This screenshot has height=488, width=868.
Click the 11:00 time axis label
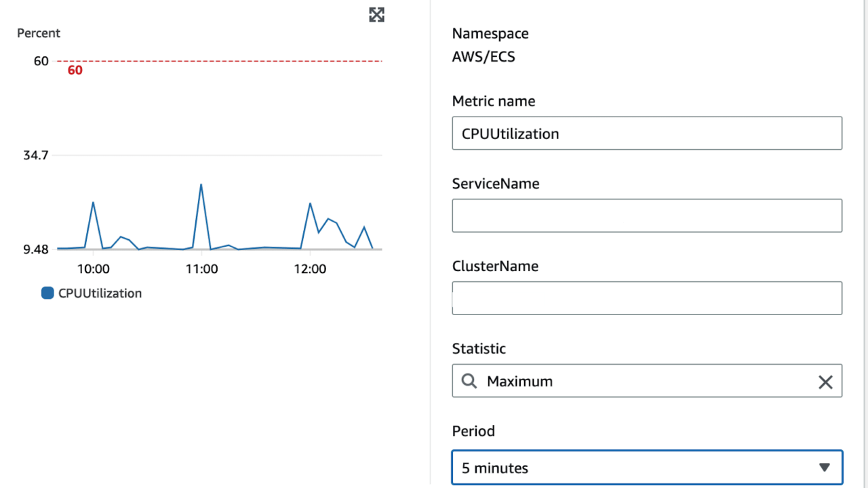201,269
